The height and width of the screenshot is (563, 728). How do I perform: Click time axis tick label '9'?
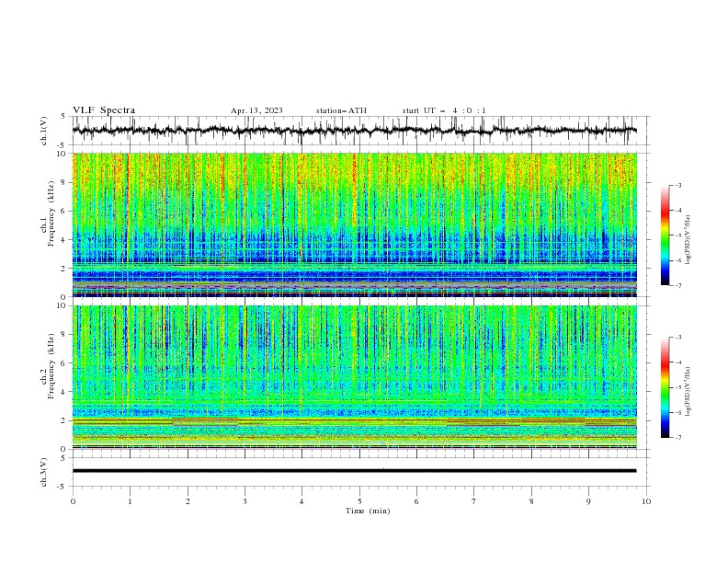(588, 501)
